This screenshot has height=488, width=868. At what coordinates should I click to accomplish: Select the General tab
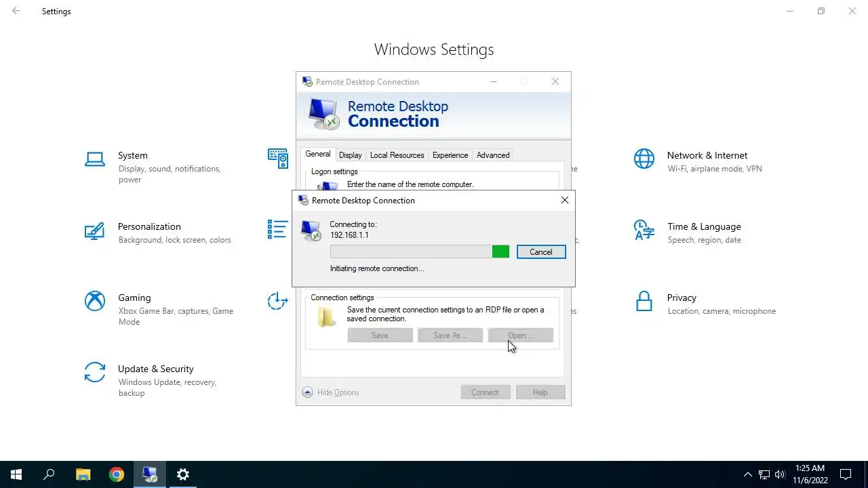click(x=317, y=154)
